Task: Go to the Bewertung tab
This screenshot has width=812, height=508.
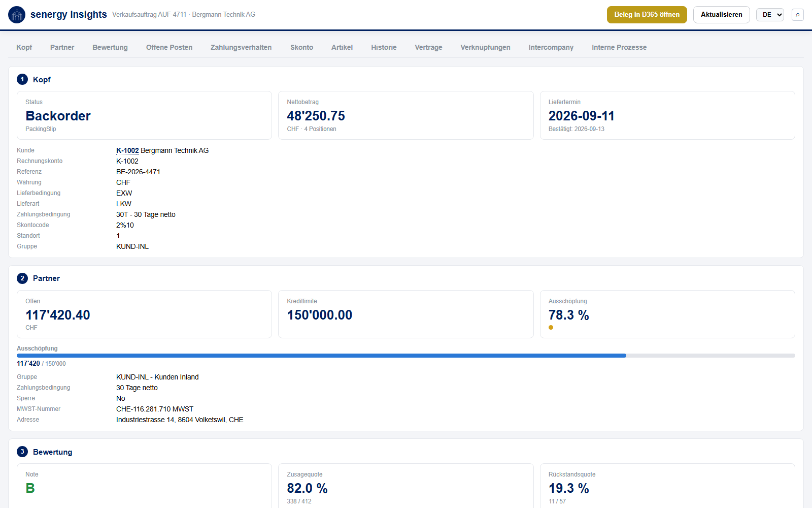Action: pos(110,47)
